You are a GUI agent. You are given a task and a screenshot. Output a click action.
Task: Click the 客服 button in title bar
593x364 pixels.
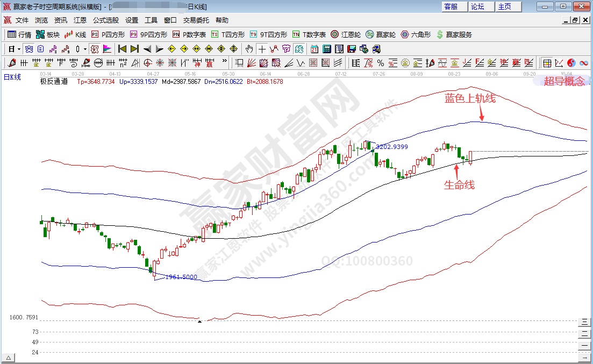451,6
